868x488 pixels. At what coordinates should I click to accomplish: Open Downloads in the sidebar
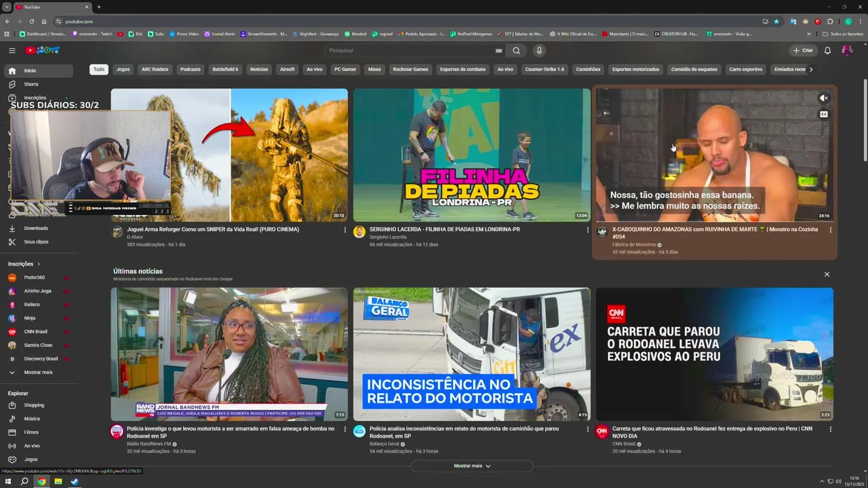[x=38, y=228]
